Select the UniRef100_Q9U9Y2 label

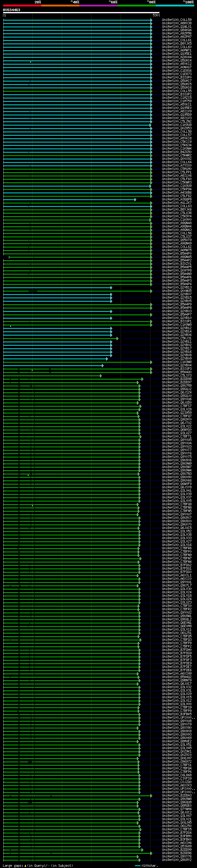coord(177,860)
